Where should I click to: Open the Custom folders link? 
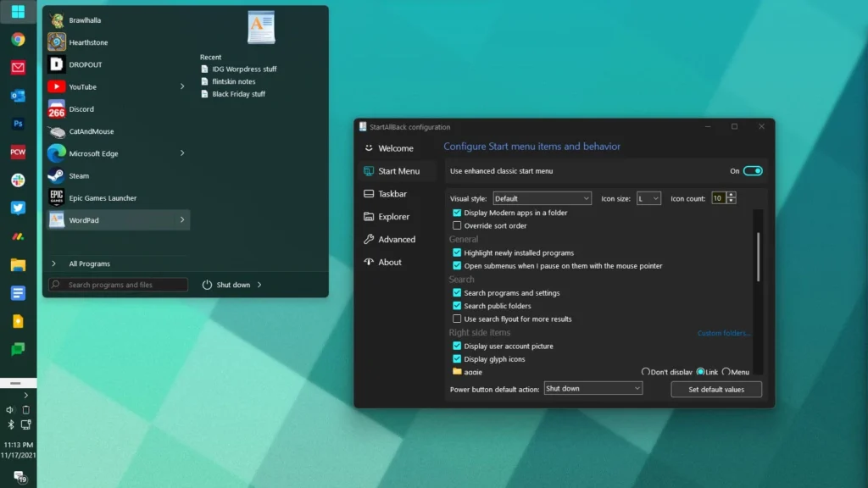pyautogui.click(x=723, y=333)
